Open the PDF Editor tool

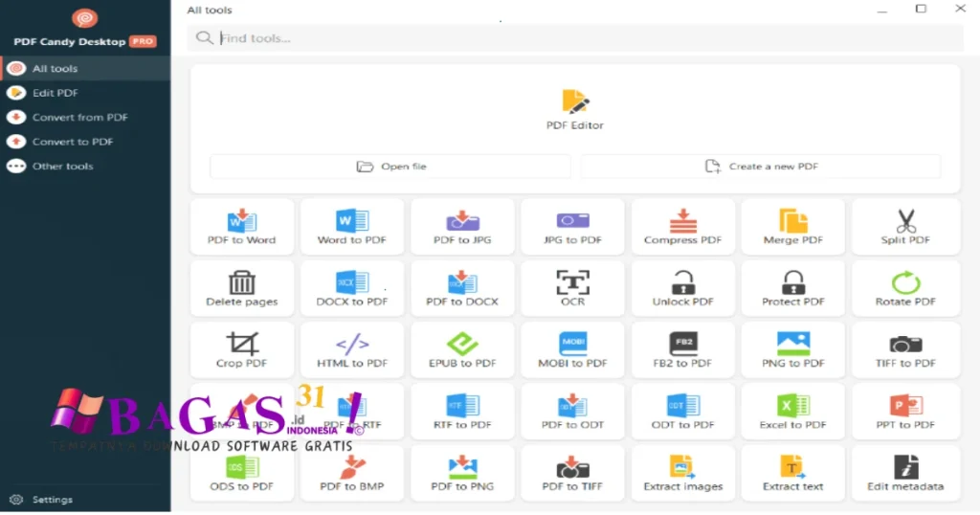[x=574, y=110]
